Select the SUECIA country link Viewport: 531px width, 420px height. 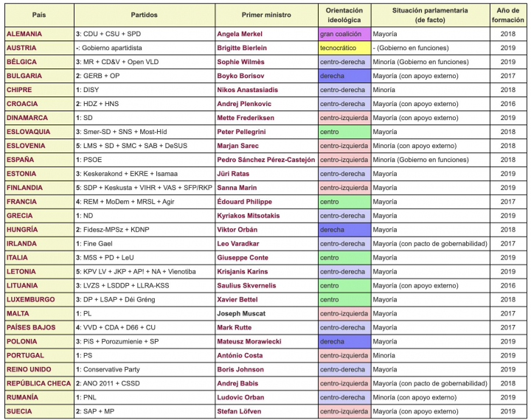(x=19, y=411)
